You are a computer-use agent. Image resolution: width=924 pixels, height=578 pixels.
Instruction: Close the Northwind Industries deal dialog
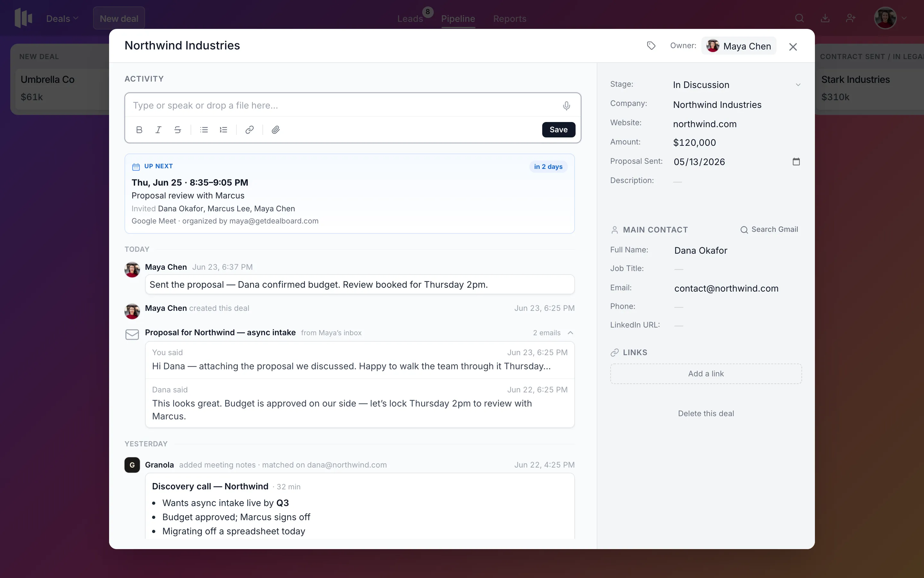point(793,47)
